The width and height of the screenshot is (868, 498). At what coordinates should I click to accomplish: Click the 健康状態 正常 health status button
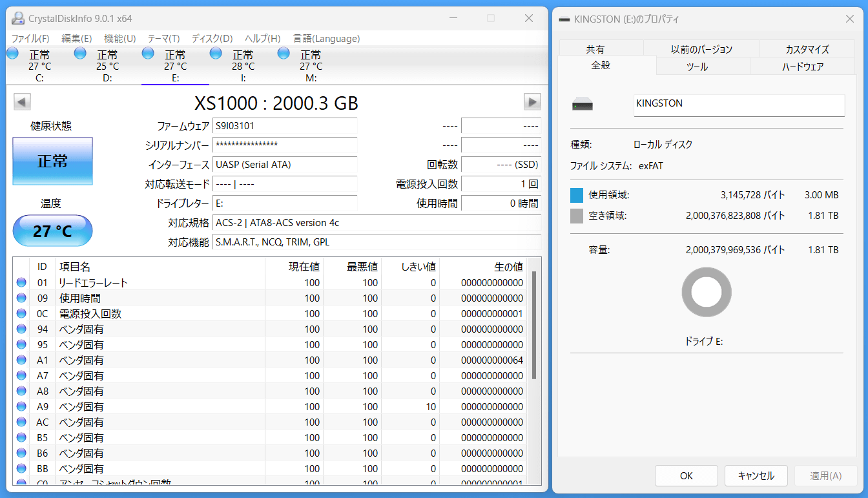point(52,161)
